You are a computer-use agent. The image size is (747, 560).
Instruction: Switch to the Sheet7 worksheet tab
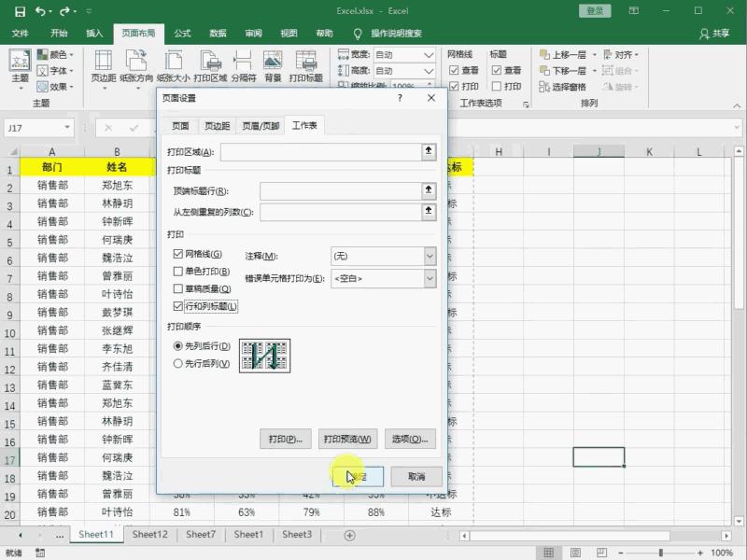click(x=201, y=534)
